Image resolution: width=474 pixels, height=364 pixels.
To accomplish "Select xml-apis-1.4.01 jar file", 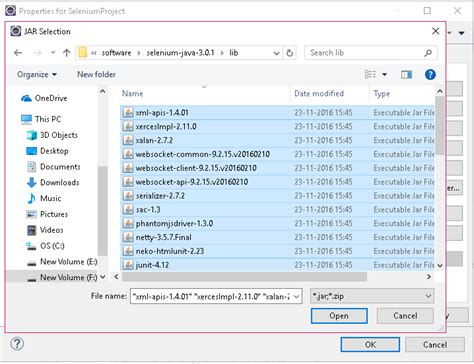I will point(277,113).
